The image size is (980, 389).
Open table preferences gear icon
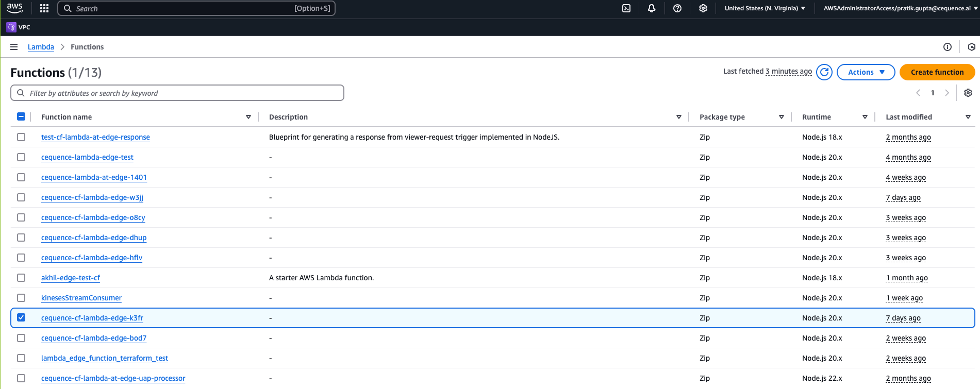pyautogui.click(x=968, y=93)
